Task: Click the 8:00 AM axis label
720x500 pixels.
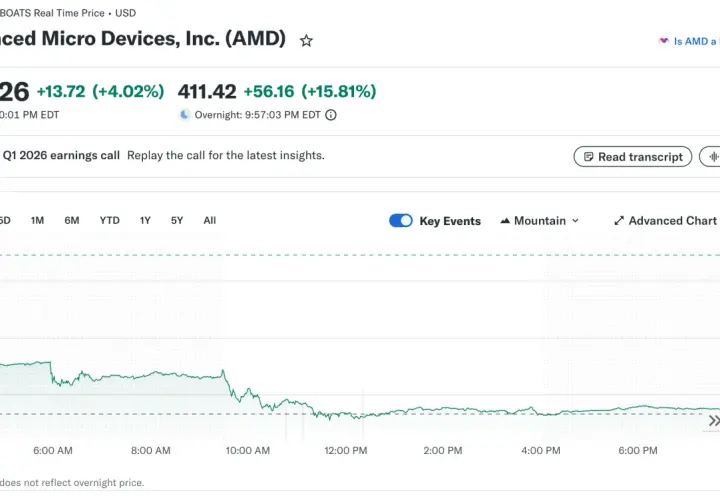Action: [x=151, y=450]
